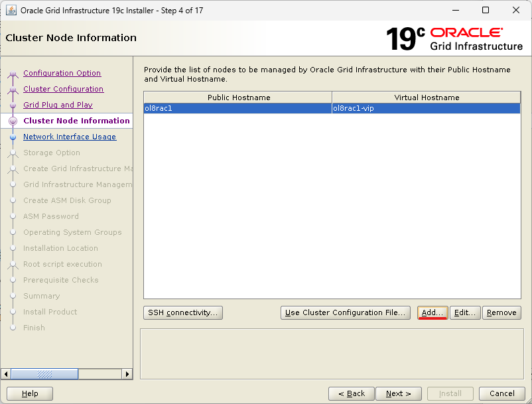The width and height of the screenshot is (532, 404).
Task: Go to Cluster Configuration step
Action: coord(64,89)
